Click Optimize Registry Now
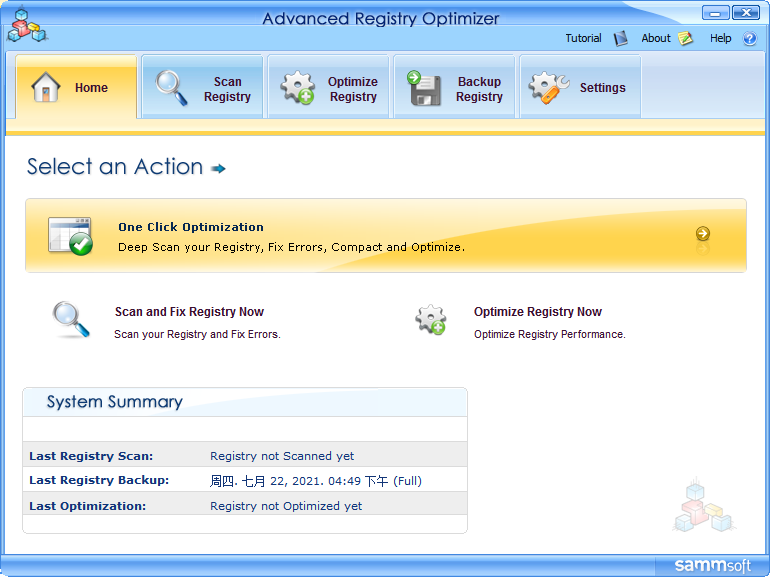The height and width of the screenshot is (577, 770). (538, 312)
